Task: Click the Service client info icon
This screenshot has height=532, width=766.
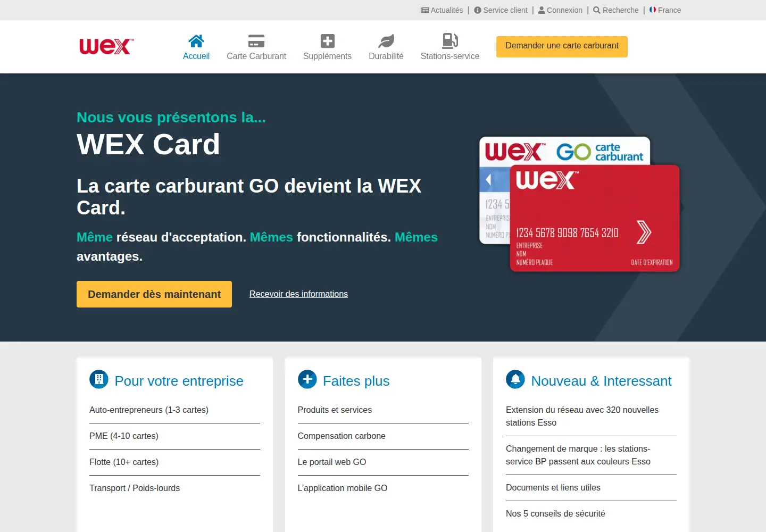Action: pyautogui.click(x=478, y=10)
